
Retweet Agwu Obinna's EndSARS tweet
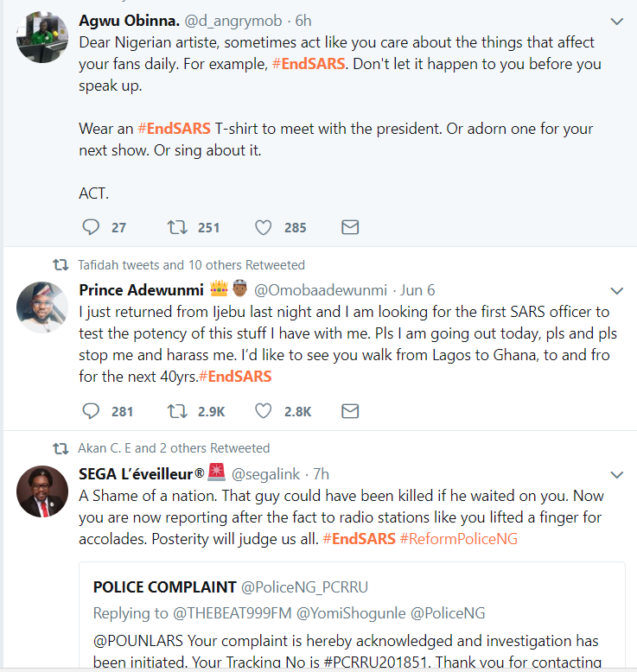177,227
